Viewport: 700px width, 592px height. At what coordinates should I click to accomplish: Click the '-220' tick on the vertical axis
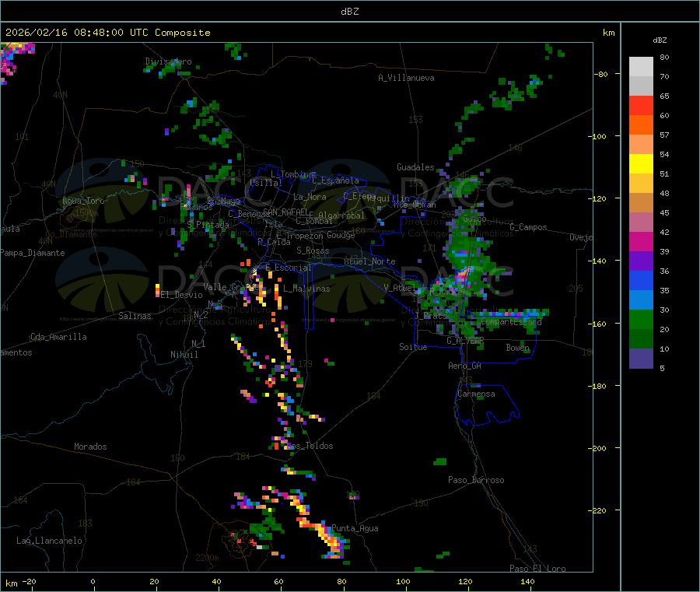click(x=597, y=511)
